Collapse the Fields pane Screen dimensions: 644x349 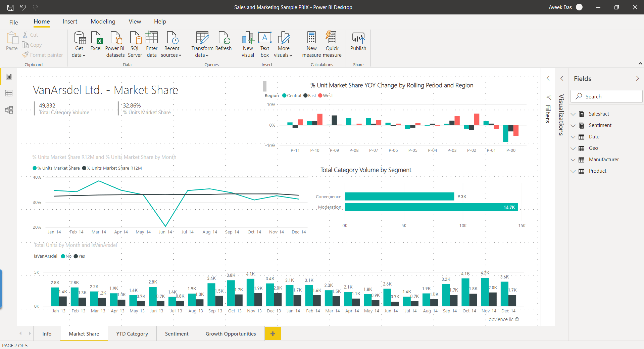pyautogui.click(x=637, y=78)
